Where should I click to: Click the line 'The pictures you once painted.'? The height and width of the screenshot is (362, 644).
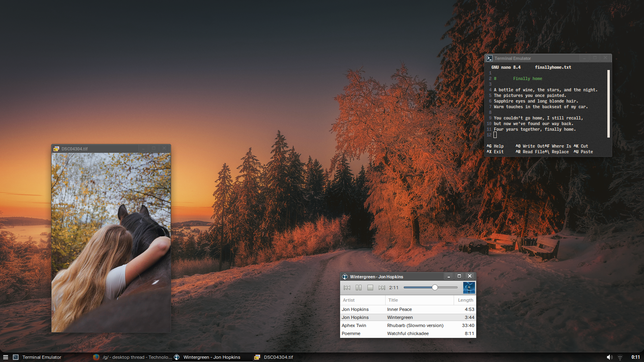coord(530,95)
